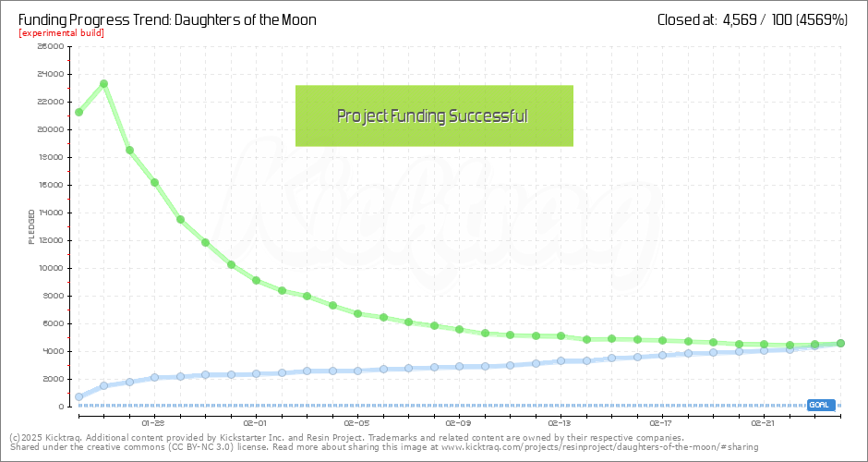Click the highest green data point at the peak
Viewport: 868px width, 462px height.
[x=104, y=84]
